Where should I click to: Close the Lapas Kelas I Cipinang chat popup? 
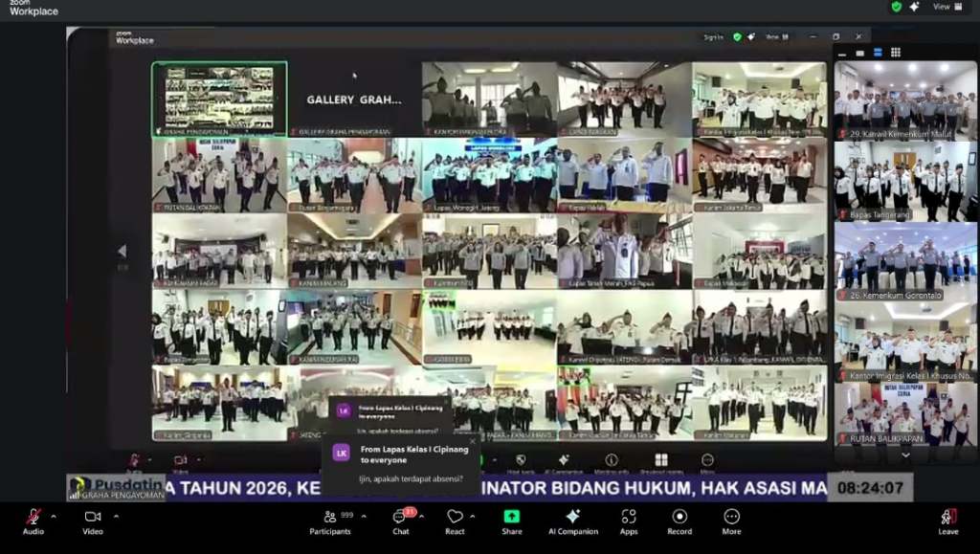pyautogui.click(x=472, y=442)
